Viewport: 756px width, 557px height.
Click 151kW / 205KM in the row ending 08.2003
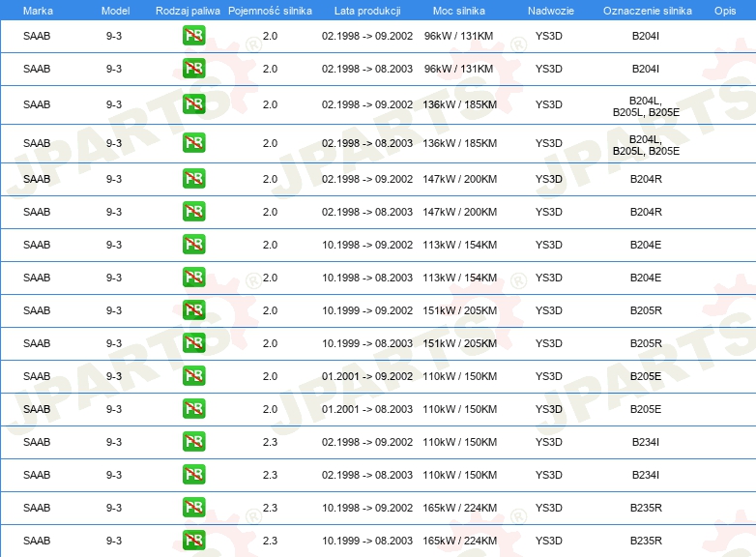click(x=459, y=343)
